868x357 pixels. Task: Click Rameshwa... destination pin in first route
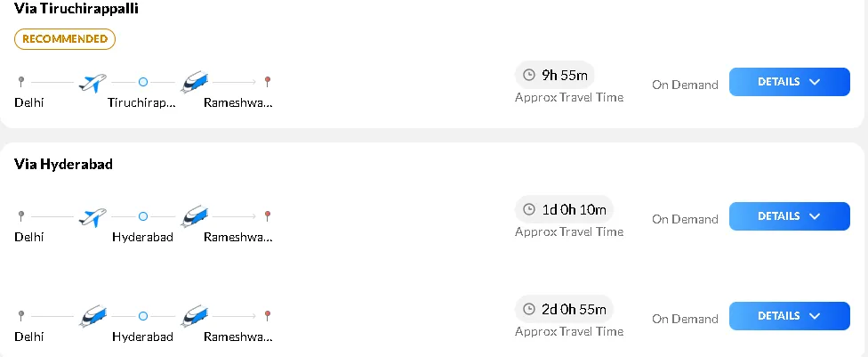(x=268, y=82)
